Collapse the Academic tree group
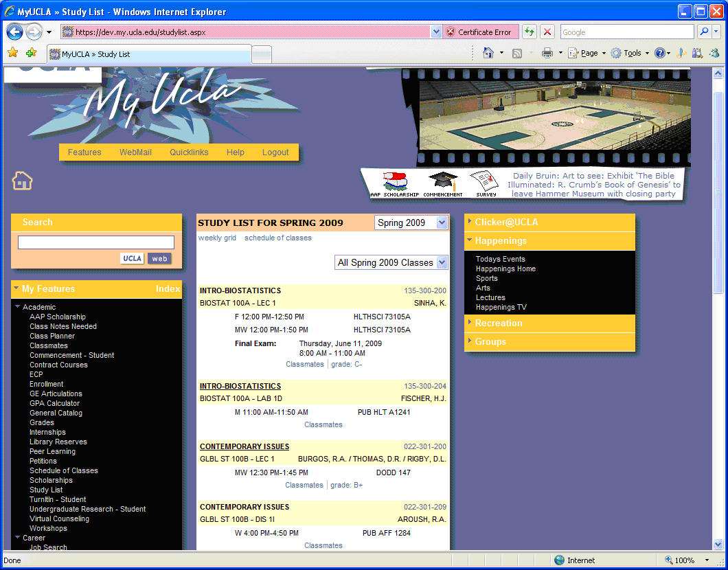 [x=18, y=307]
